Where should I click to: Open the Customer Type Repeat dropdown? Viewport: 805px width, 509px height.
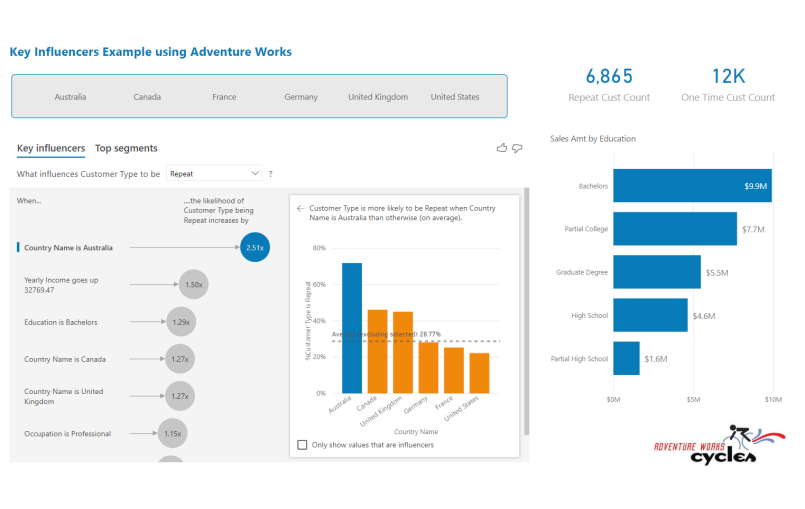tap(214, 174)
